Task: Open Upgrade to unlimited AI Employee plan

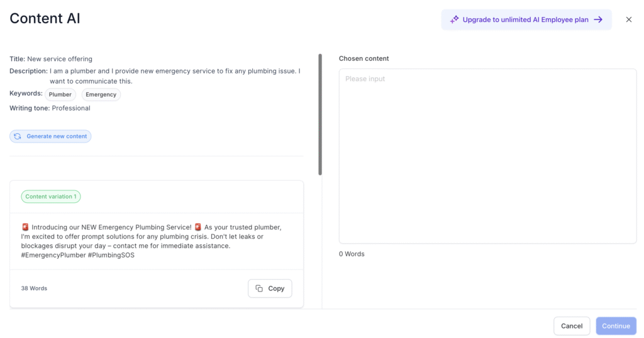Action: pyautogui.click(x=526, y=19)
